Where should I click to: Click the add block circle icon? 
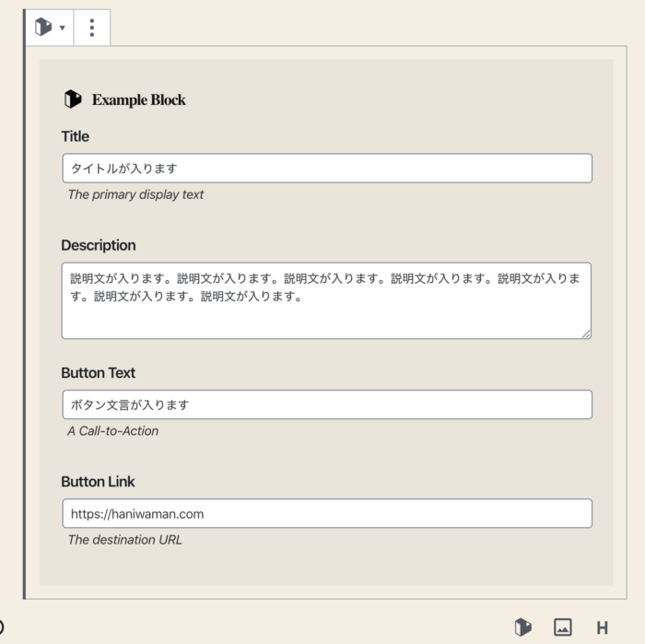(x=1, y=627)
